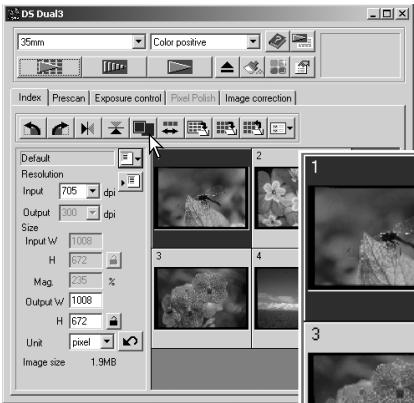Click the Resolution section label
The width and height of the screenshot is (414, 403).
point(42,174)
